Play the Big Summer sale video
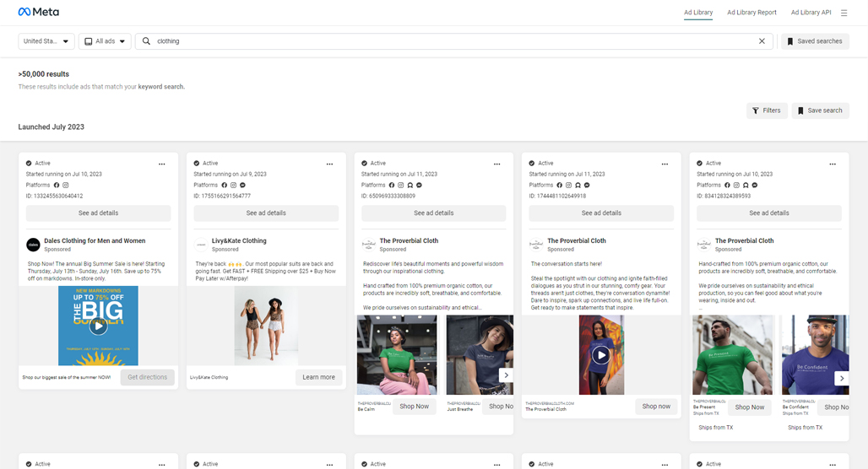The width and height of the screenshot is (868, 469). coord(99,326)
